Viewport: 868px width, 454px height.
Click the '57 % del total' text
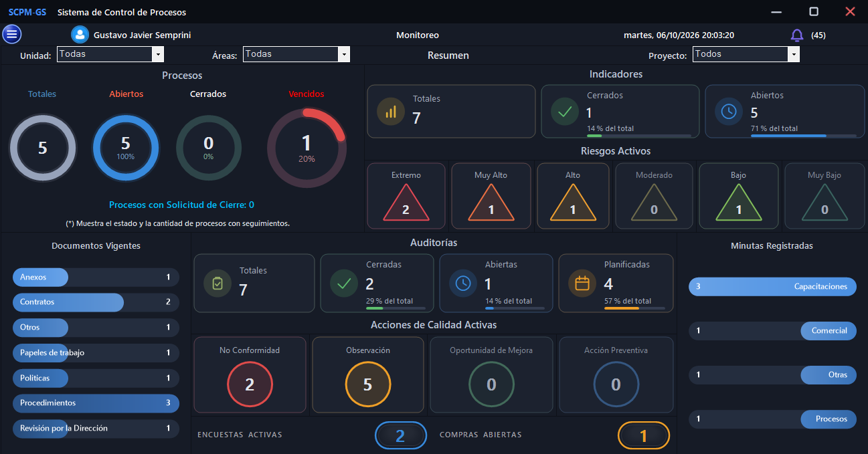628,301
